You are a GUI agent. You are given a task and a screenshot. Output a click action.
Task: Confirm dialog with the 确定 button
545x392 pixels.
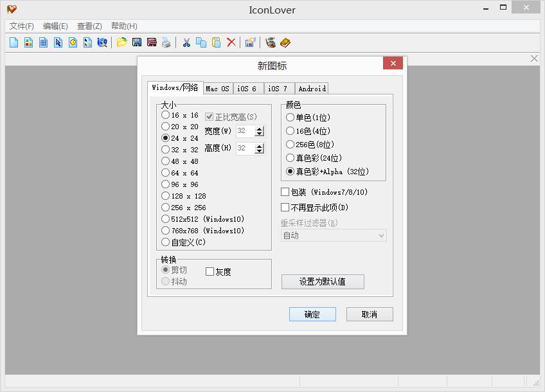(312, 314)
